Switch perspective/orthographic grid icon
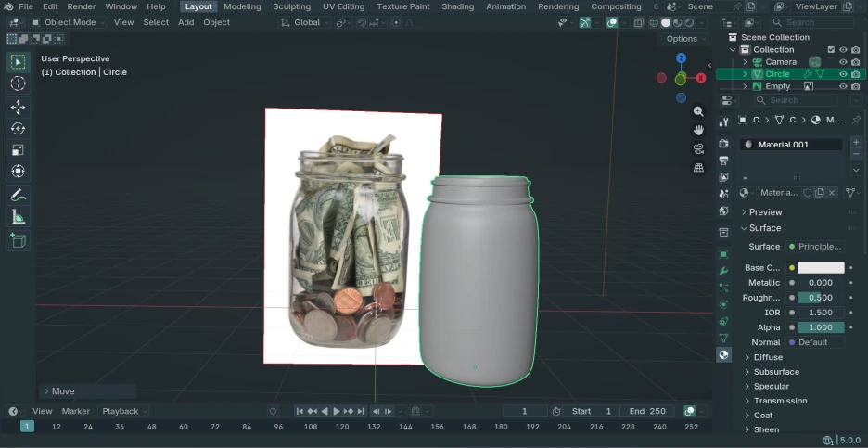 click(x=698, y=168)
